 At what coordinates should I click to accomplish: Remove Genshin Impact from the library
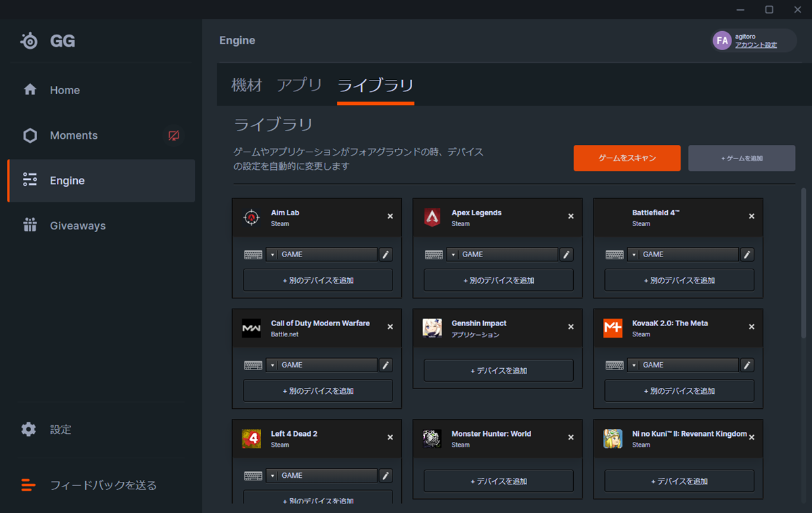(x=570, y=327)
